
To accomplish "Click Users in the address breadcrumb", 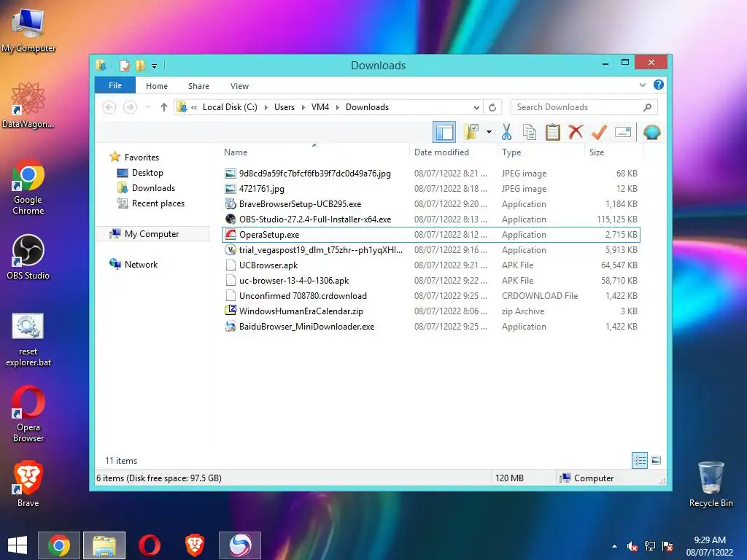I will pos(285,107).
